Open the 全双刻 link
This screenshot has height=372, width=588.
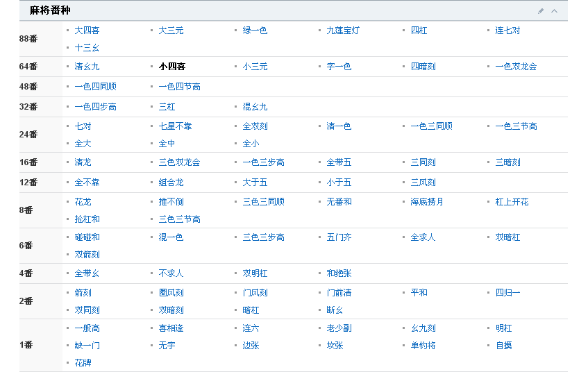(x=255, y=126)
